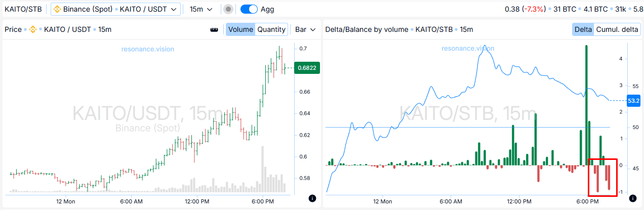Click the record indicator circle icon
Image resolution: width=644 pixels, height=210 pixels.
tap(229, 9)
